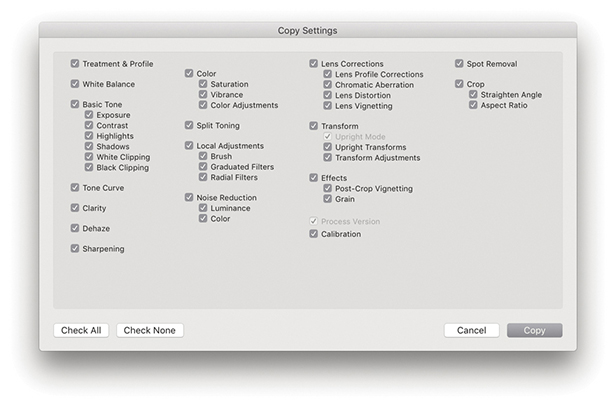Click the Check None button
The image size is (616, 407).
coord(150,330)
